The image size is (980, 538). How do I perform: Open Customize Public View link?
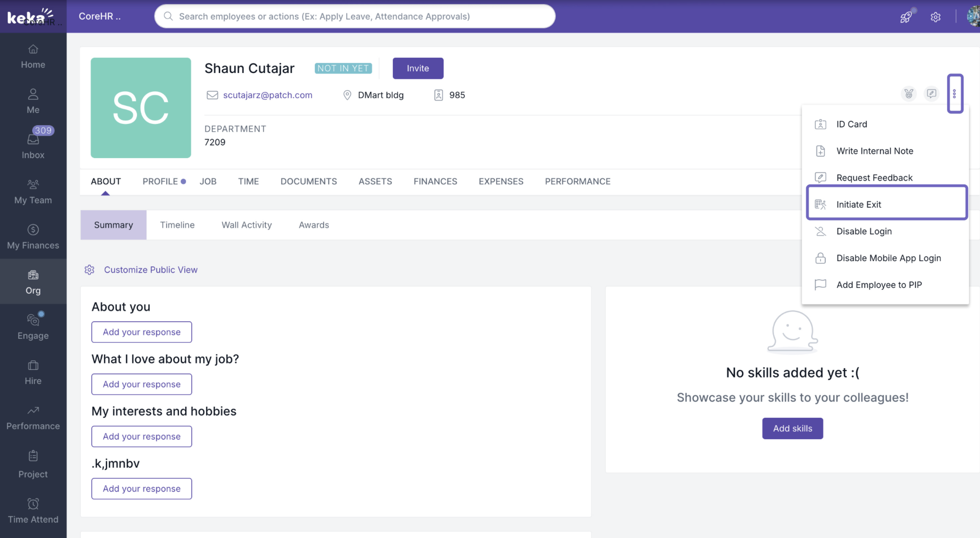(x=151, y=270)
